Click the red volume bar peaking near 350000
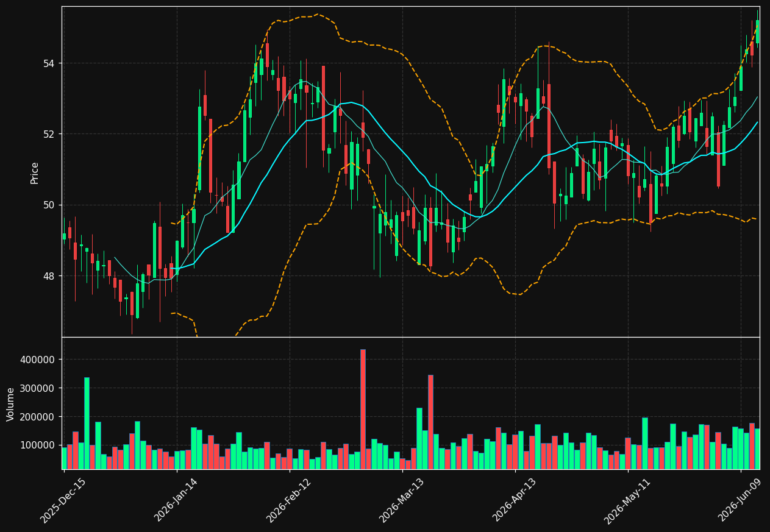770x532 pixels. pyautogui.click(x=430, y=422)
